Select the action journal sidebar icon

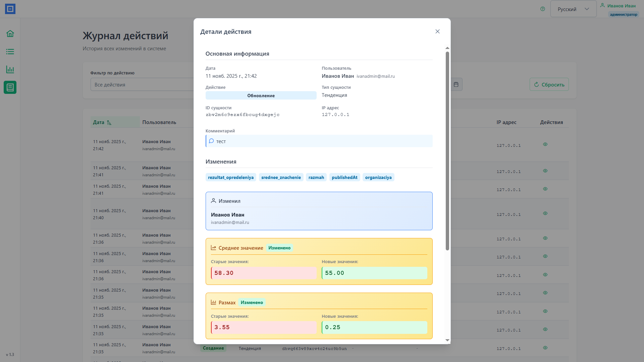(10, 87)
